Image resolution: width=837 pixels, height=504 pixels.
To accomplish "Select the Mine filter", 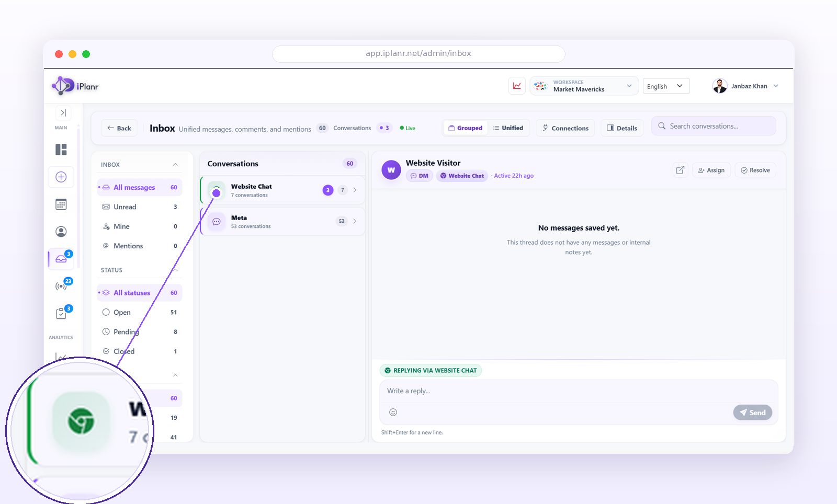I will (140, 226).
